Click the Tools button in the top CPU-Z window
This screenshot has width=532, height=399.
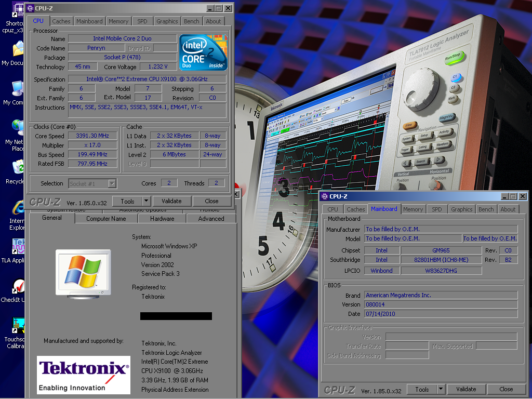point(127,201)
